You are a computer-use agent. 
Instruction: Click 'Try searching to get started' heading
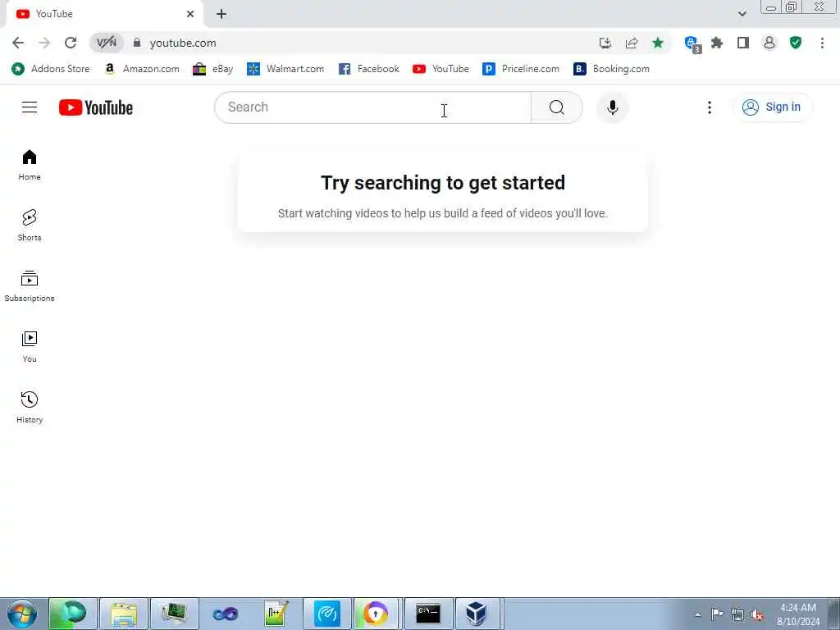pyautogui.click(x=443, y=183)
